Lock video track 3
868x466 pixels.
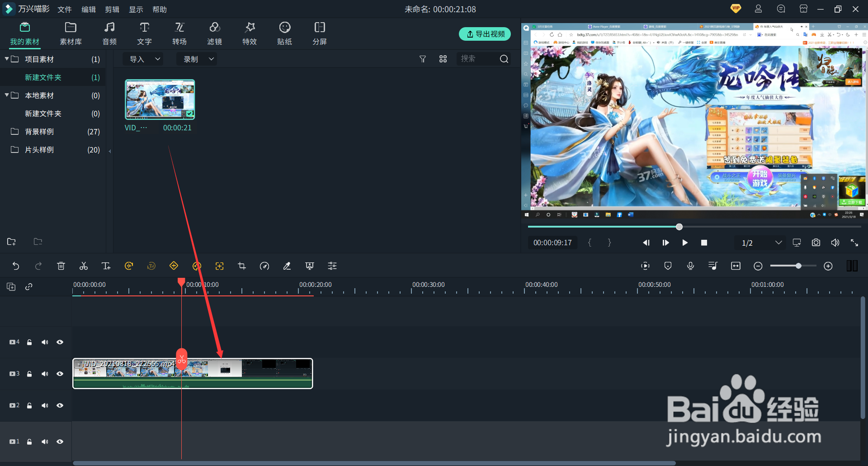pos(29,374)
